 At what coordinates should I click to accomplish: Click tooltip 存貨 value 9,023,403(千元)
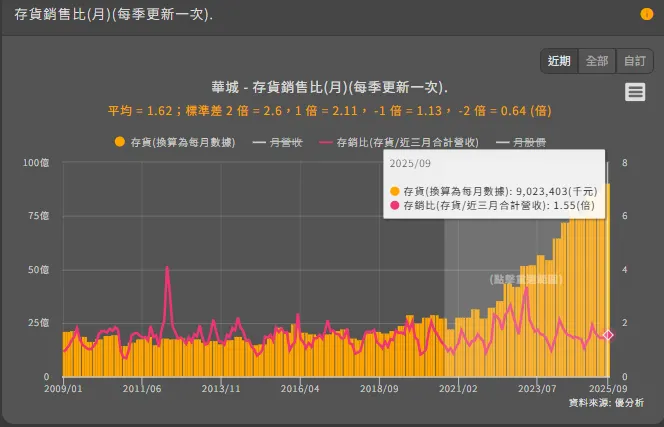556,191
